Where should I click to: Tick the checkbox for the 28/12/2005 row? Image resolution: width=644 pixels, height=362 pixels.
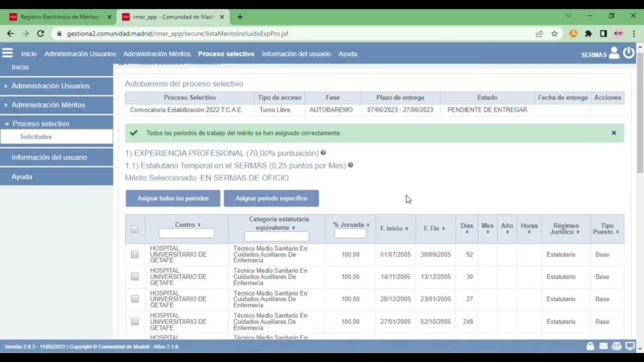click(x=134, y=299)
